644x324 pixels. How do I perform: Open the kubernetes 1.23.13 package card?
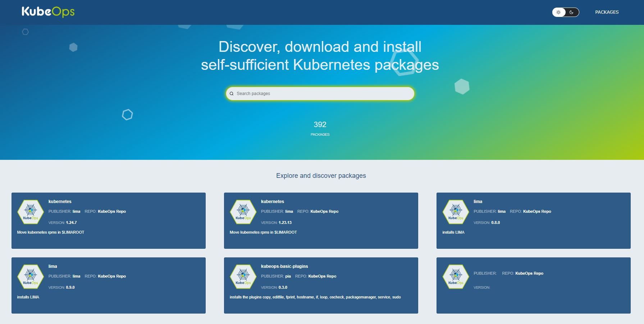click(321, 221)
